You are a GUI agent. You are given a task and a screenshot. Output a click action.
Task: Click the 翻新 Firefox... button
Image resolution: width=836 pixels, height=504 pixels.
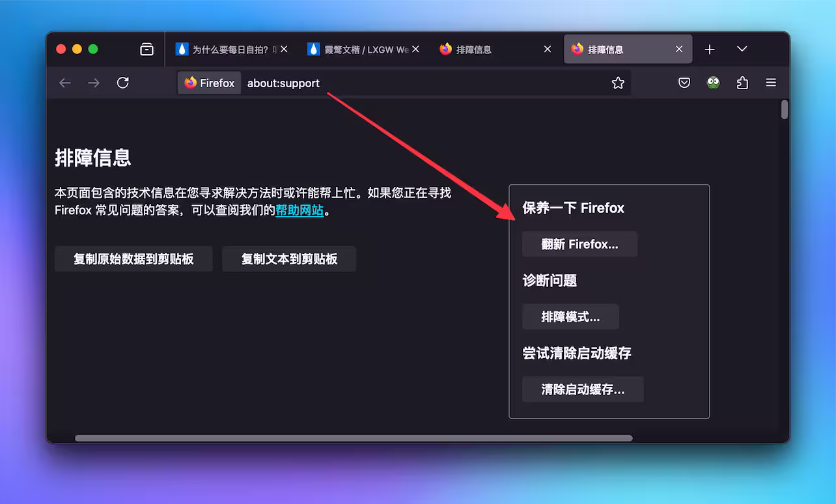coord(579,244)
